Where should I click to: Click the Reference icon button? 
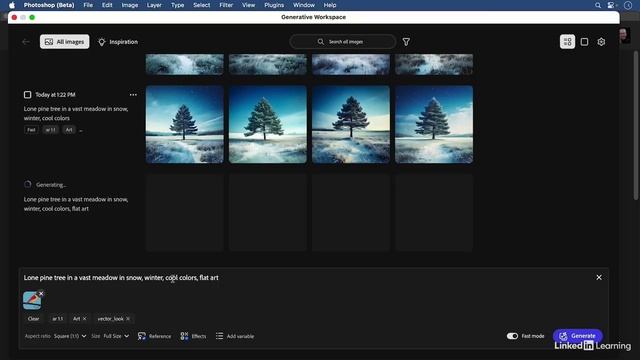(142, 336)
